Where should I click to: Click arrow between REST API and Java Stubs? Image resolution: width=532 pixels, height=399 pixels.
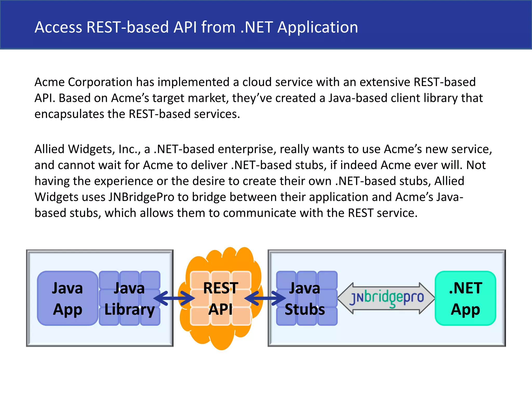click(x=265, y=298)
